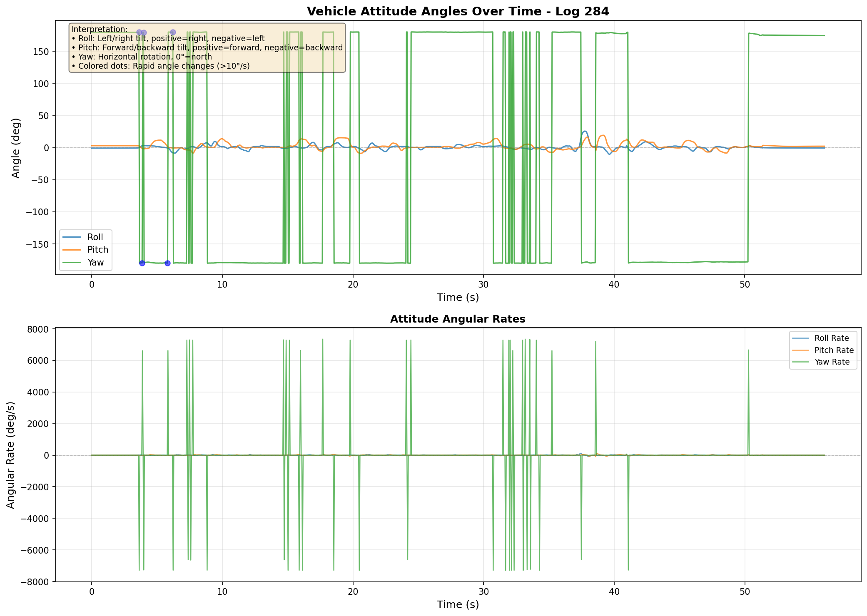Click the Angular Rate (deg/s) y-axis label
Screen dimensions: 867x616
11,455
